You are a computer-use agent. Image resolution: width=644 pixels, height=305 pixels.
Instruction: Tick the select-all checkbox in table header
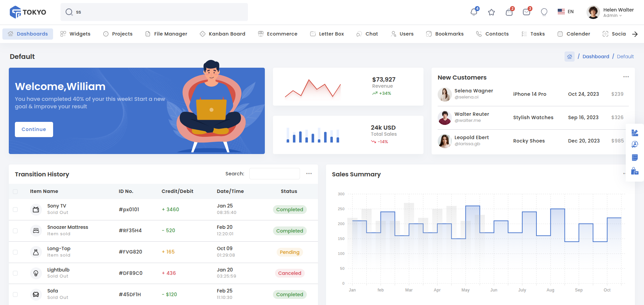(15, 192)
